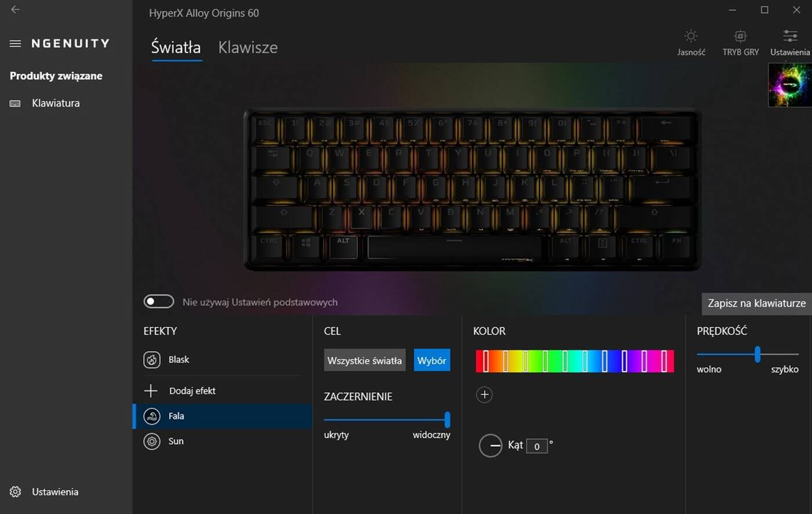Go back with the arrow icon
Screen dimensions: 812x514
16,9
